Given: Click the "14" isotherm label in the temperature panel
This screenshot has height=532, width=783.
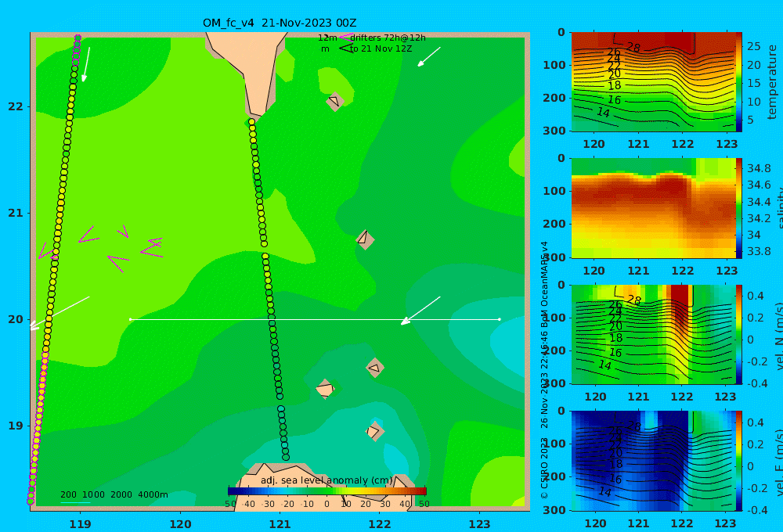Looking at the screenshot, I should (x=603, y=113).
